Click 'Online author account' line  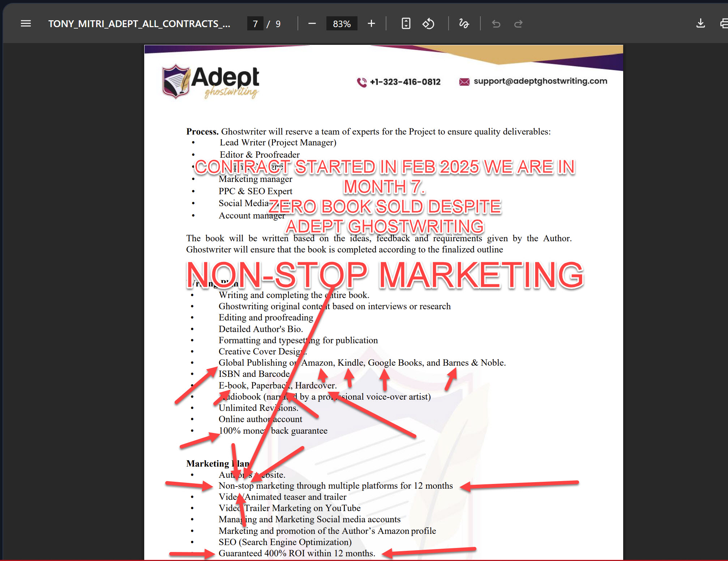point(260,419)
